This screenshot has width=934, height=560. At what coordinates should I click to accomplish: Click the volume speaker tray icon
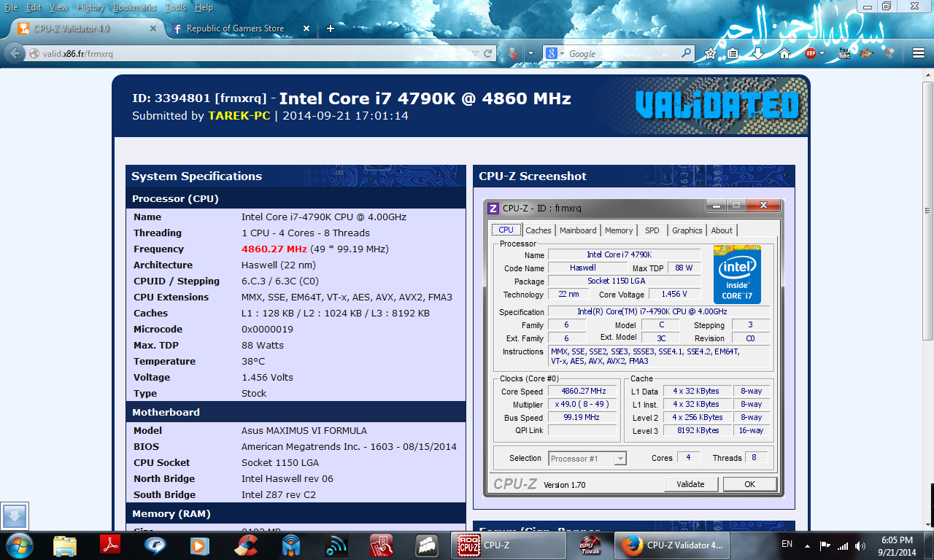[860, 545]
